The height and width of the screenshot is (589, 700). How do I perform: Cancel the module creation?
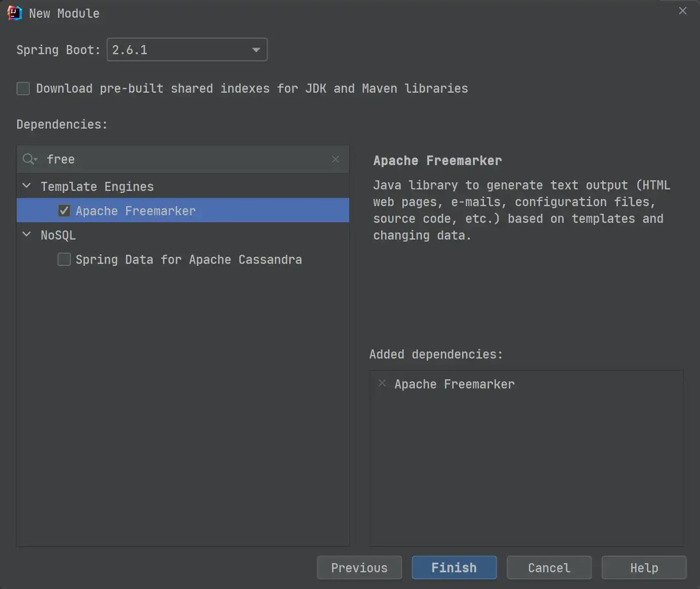pyautogui.click(x=549, y=567)
